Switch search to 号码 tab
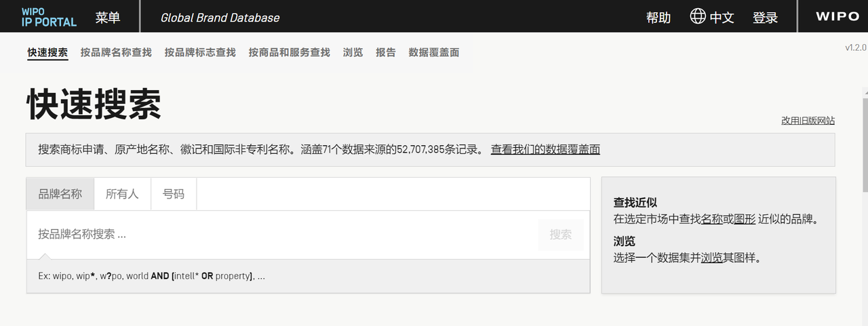Image resolution: width=868 pixels, height=326 pixels. click(173, 194)
